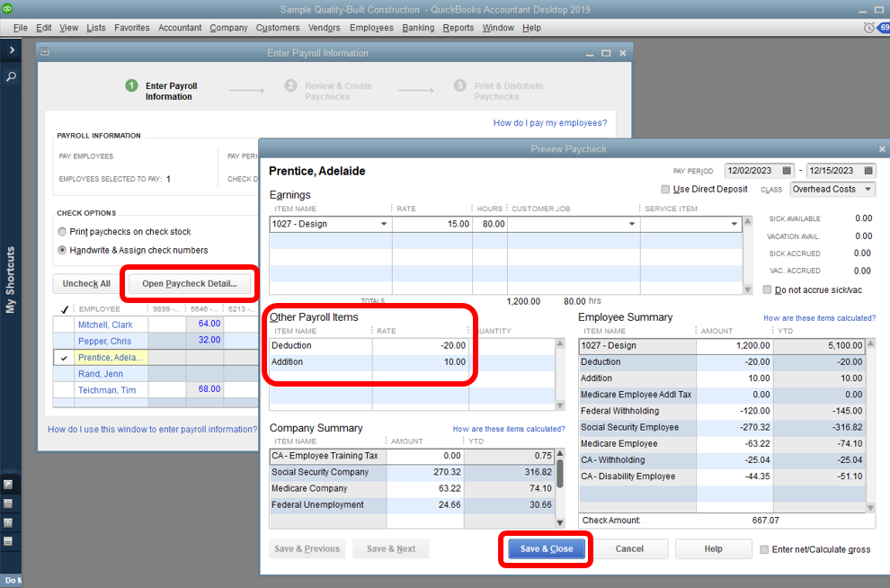Select Social Security Company row in Company Summary

click(x=412, y=472)
